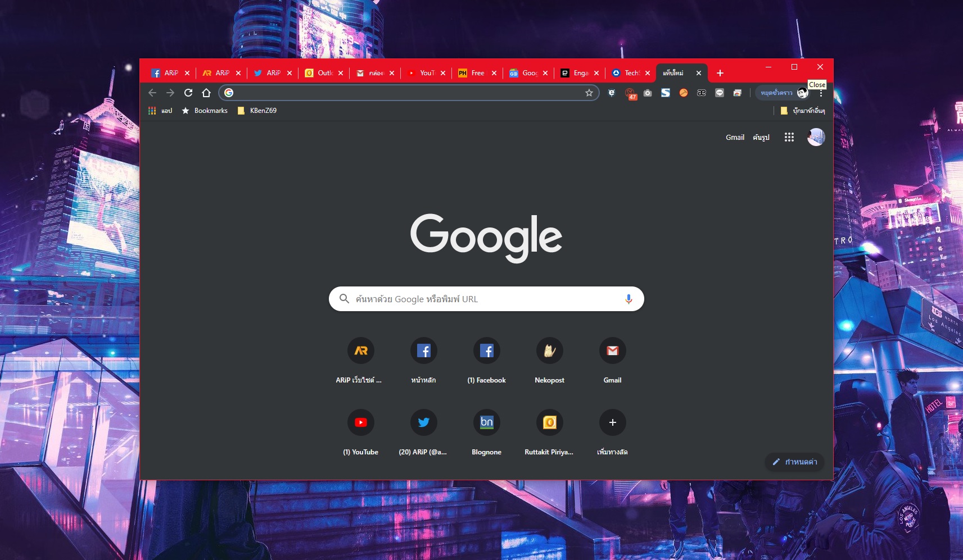Click the LINE extension icon
The width and height of the screenshot is (963, 560).
click(x=719, y=93)
